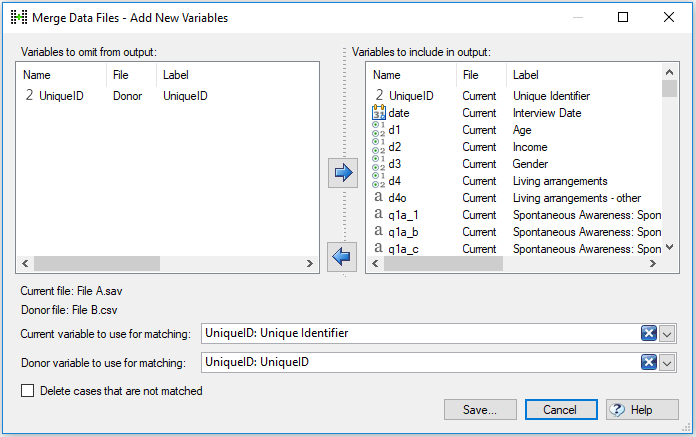Viewport: 696px width, 437px height.
Task: Select the d1 Age variable icon
Action: click(x=378, y=130)
